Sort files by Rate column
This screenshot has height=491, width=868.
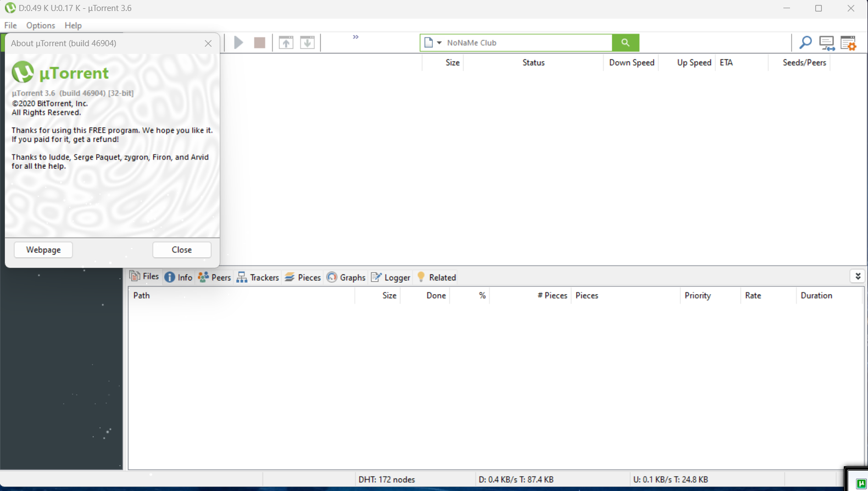tap(768, 295)
